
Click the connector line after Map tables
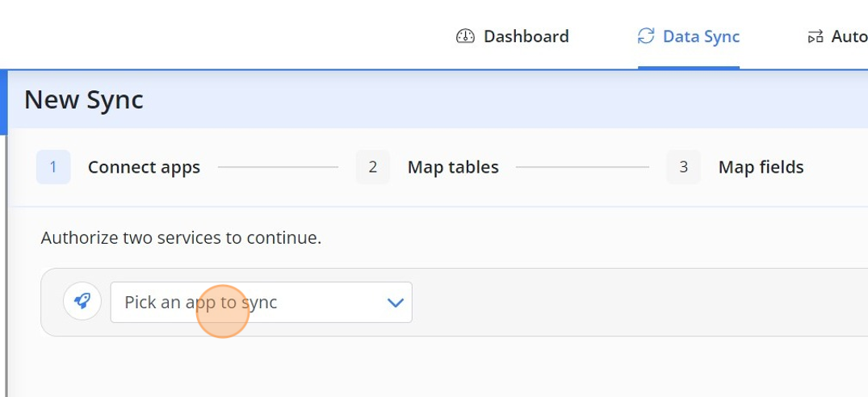click(x=582, y=167)
